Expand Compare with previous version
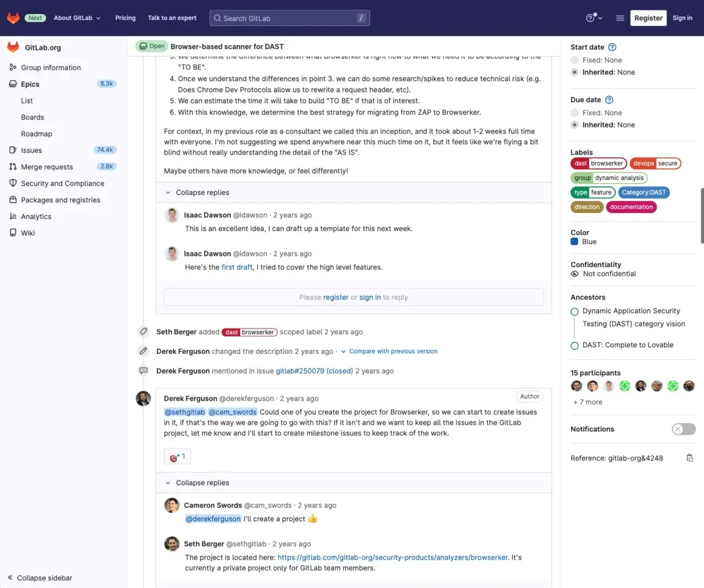 [x=389, y=351]
